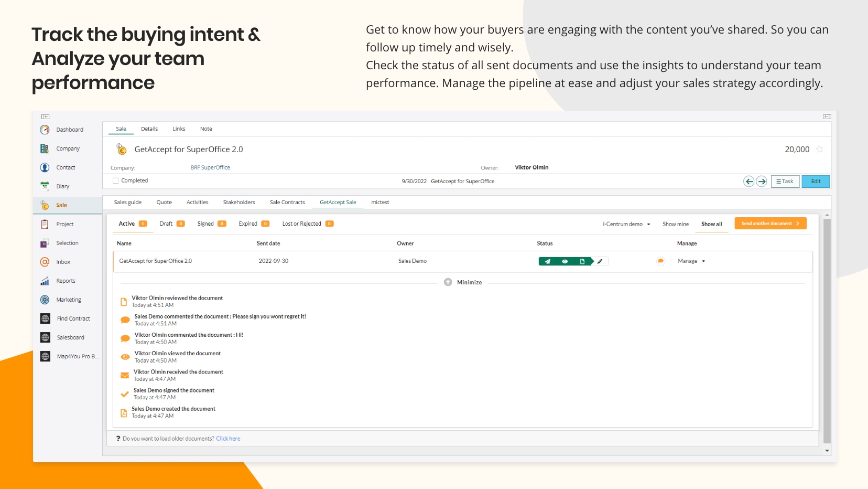868x489 pixels.
Task: Expand the i-Centrum demo dropdown
Action: tap(626, 224)
